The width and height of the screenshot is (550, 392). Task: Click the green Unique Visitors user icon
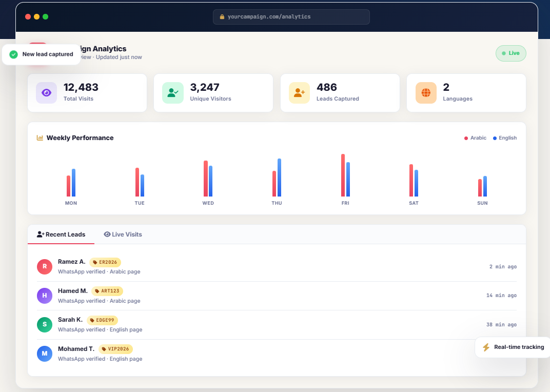[173, 93]
